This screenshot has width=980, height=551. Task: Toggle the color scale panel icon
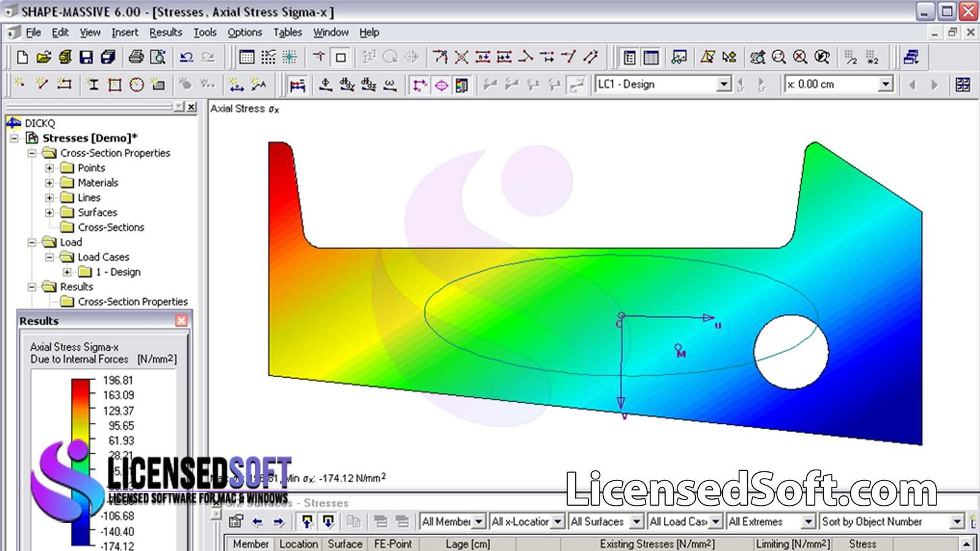[462, 84]
